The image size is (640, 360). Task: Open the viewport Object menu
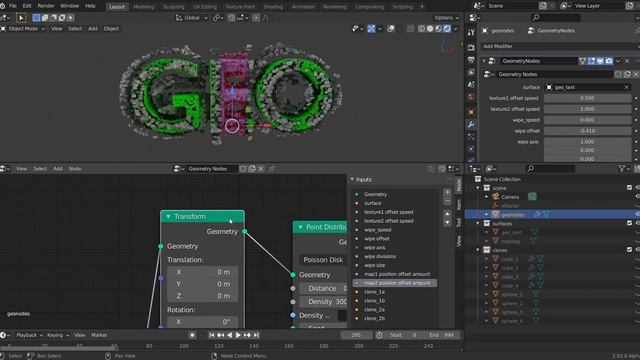(x=111, y=29)
